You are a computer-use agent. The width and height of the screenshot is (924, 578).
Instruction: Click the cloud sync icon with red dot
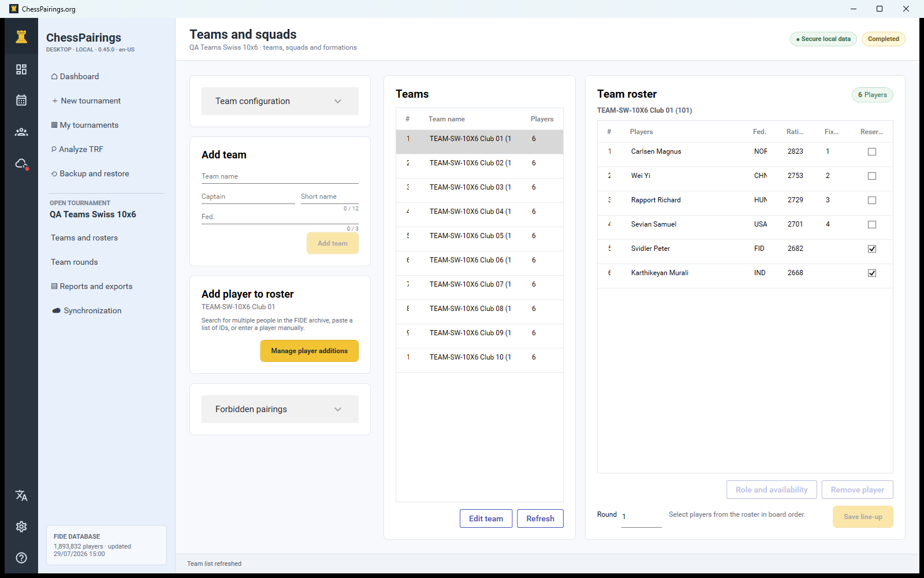tap(21, 164)
